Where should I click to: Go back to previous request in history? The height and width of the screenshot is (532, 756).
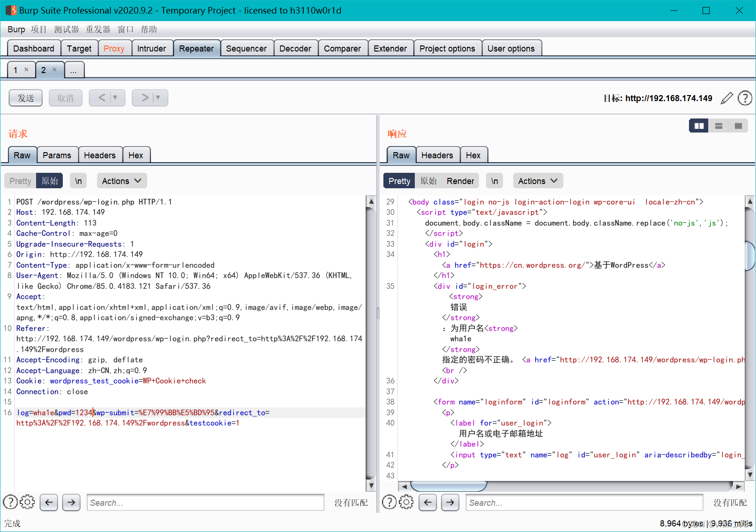coord(101,98)
